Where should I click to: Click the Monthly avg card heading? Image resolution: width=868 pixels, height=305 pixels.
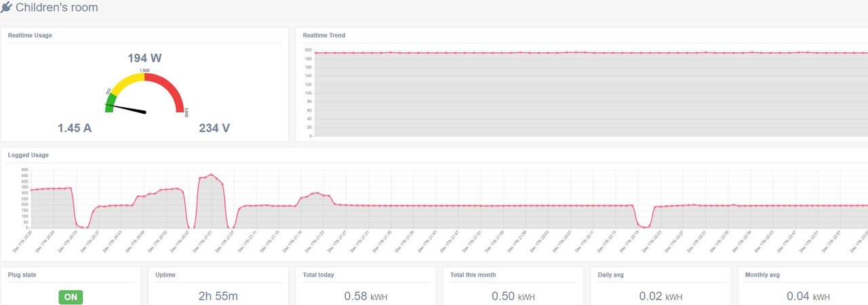pyautogui.click(x=763, y=275)
